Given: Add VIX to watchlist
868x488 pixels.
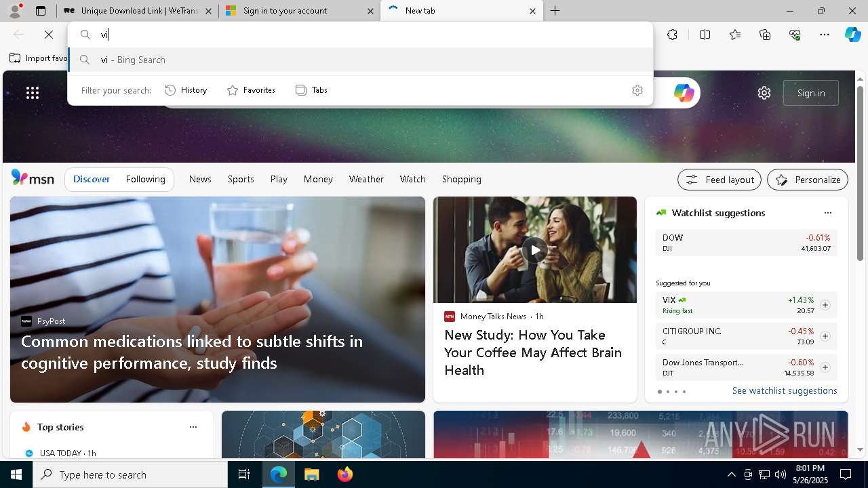Looking at the screenshot, I should (x=825, y=305).
